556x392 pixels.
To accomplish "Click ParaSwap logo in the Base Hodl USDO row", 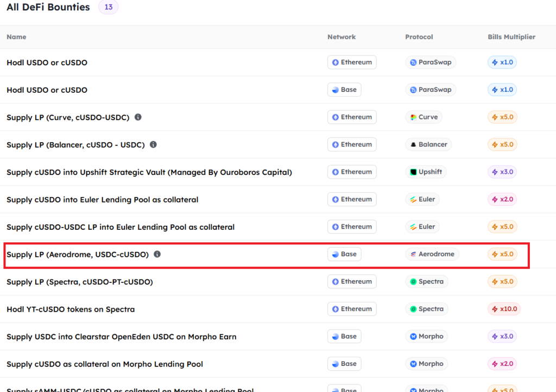I will [x=413, y=90].
